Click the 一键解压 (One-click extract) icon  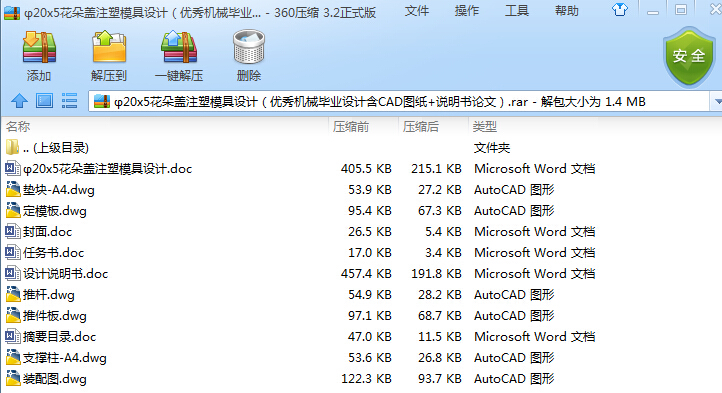179,47
